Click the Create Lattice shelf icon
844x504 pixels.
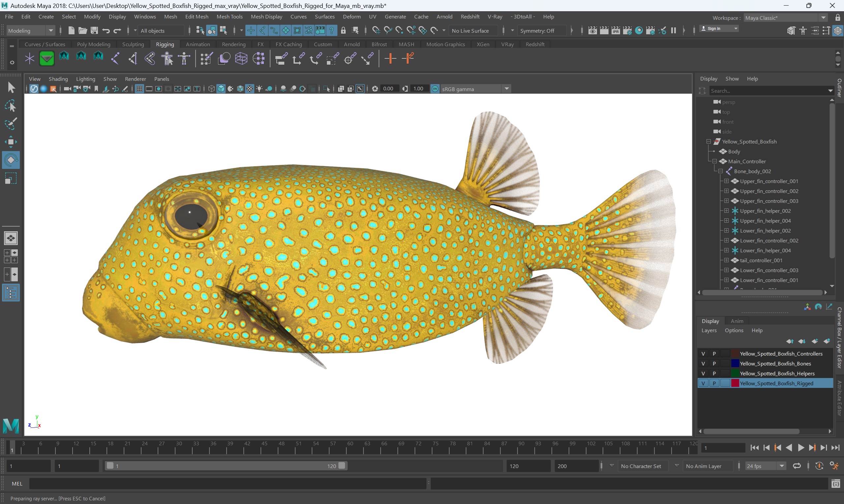(241, 58)
